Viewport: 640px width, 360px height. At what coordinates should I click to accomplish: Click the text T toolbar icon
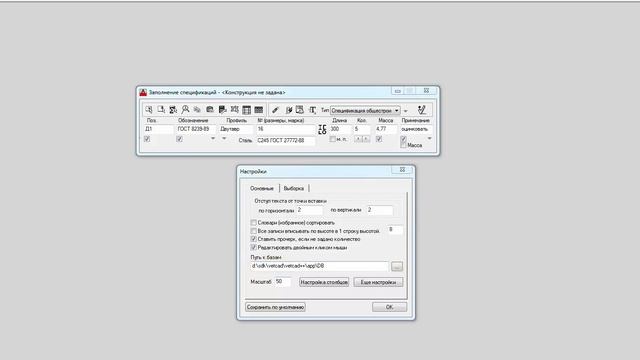312,110
